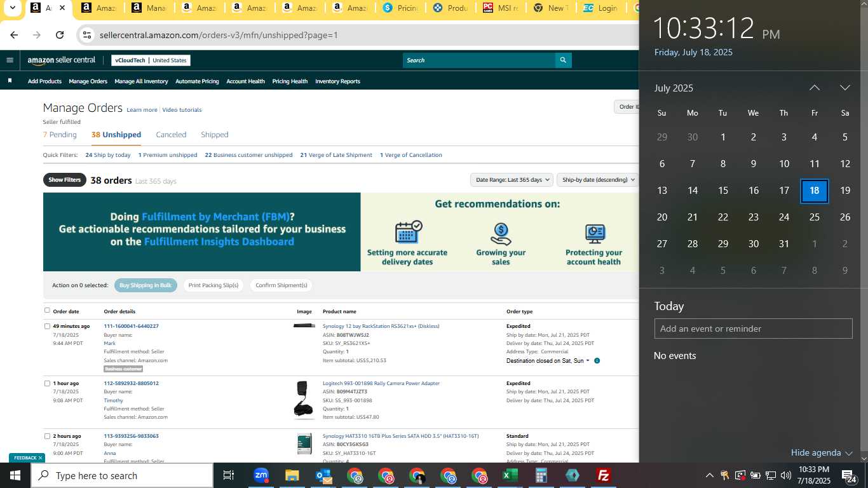Switch to the Pricing browser tab
Screen dimensions: 868x488
point(400,8)
